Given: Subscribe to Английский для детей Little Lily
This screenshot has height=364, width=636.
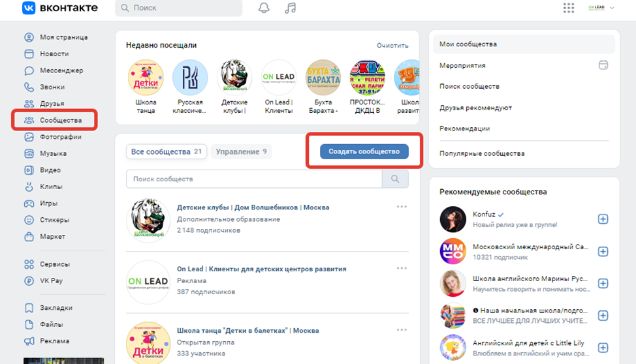Looking at the screenshot, I should [x=603, y=348].
